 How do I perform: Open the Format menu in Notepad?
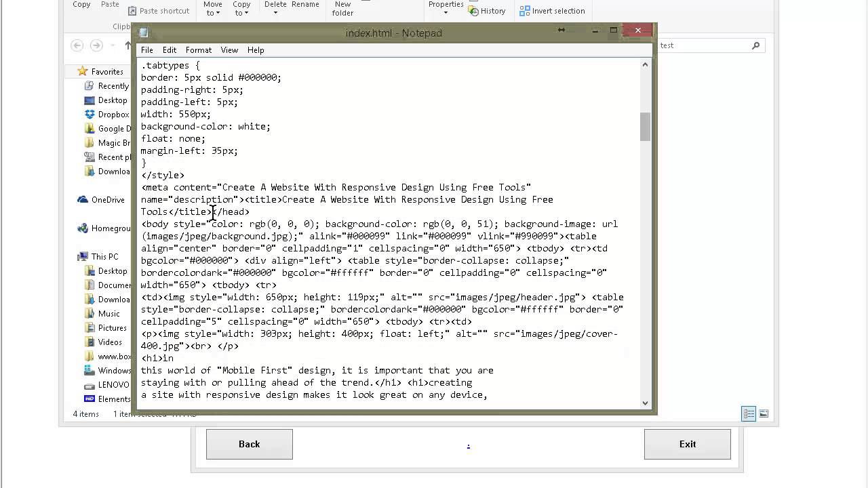click(x=199, y=50)
